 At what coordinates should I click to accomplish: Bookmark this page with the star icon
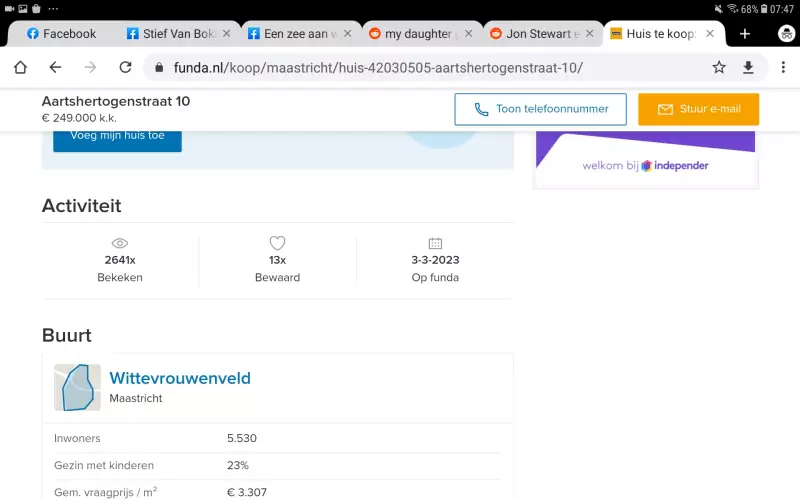tap(719, 67)
